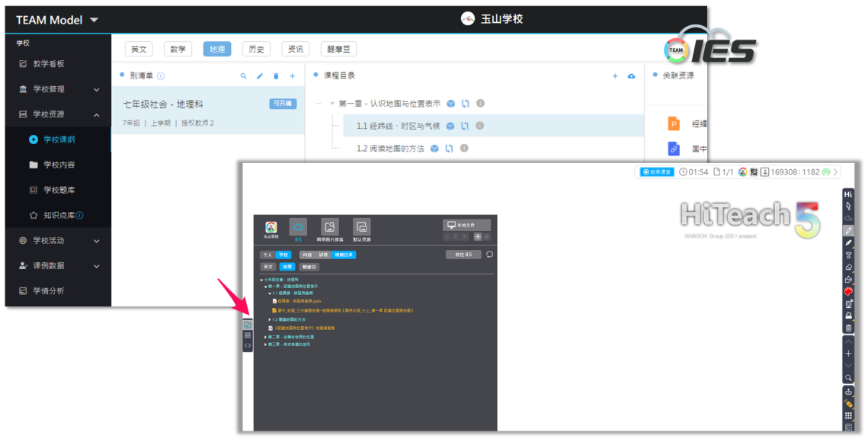Viewport: 868px width, 439px height.
Task: Collapse 第一章 - 认识地图与位置表示 tree node
Action: tap(332, 104)
